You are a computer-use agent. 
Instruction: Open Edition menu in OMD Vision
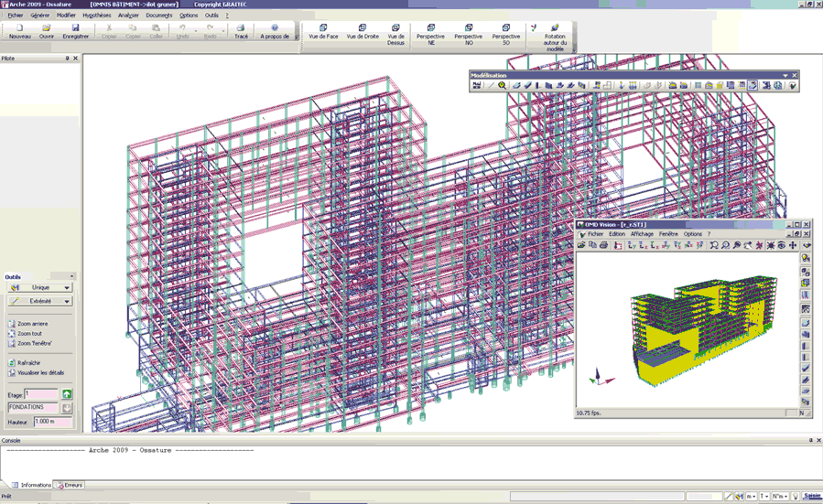pos(617,234)
